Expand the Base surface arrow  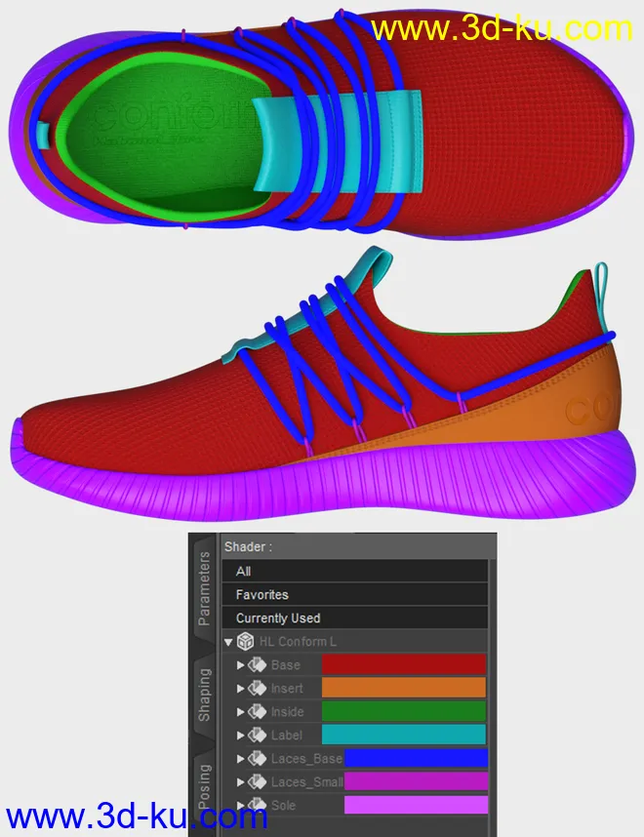coord(241,665)
